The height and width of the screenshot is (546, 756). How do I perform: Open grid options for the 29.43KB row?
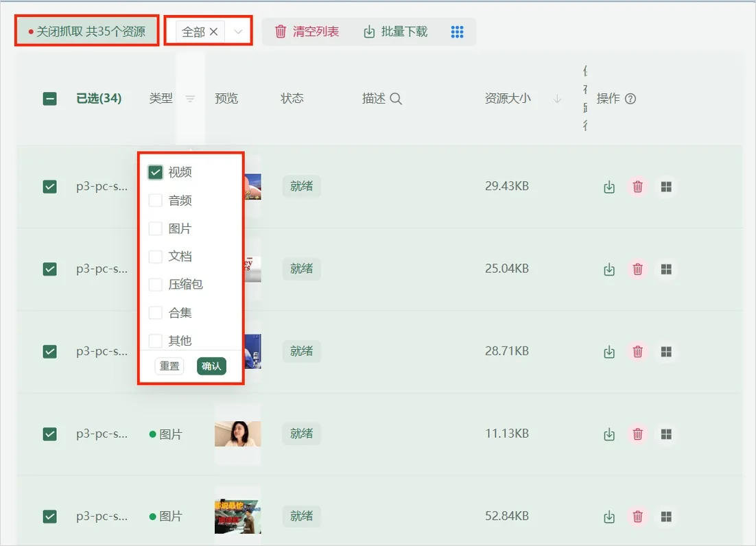pos(666,187)
